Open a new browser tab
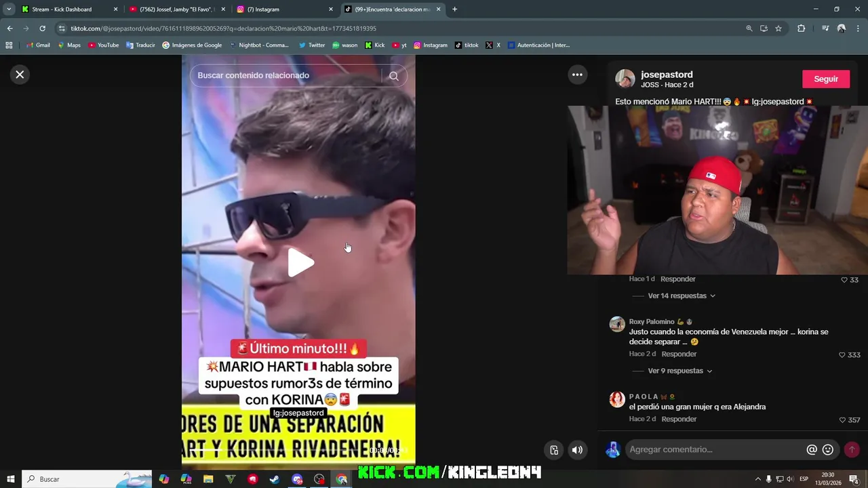 454,9
